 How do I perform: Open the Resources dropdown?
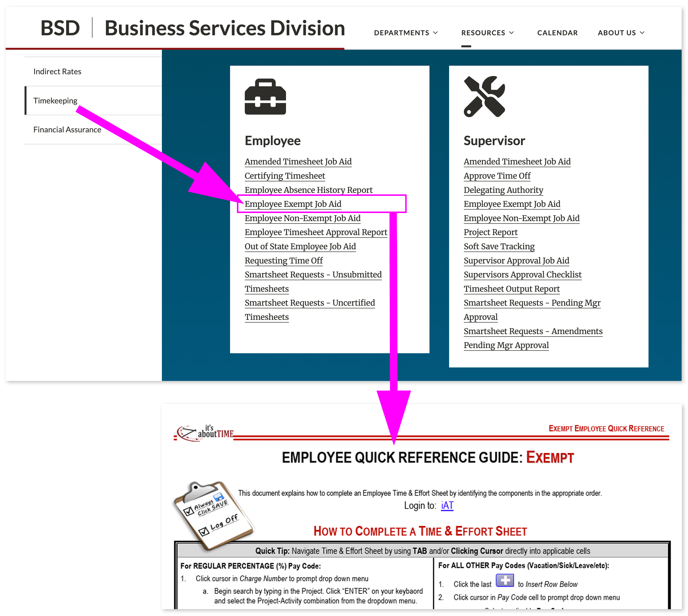pos(488,33)
